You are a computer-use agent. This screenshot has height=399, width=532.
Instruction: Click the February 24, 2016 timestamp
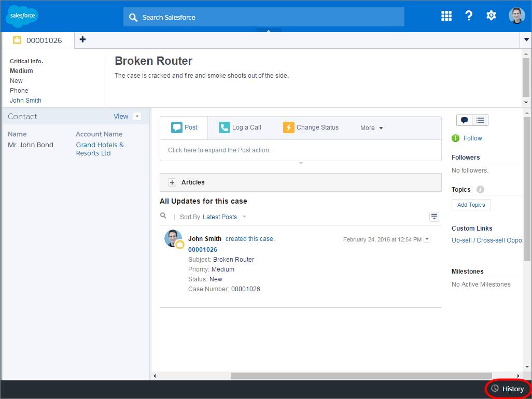pos(382,240)
